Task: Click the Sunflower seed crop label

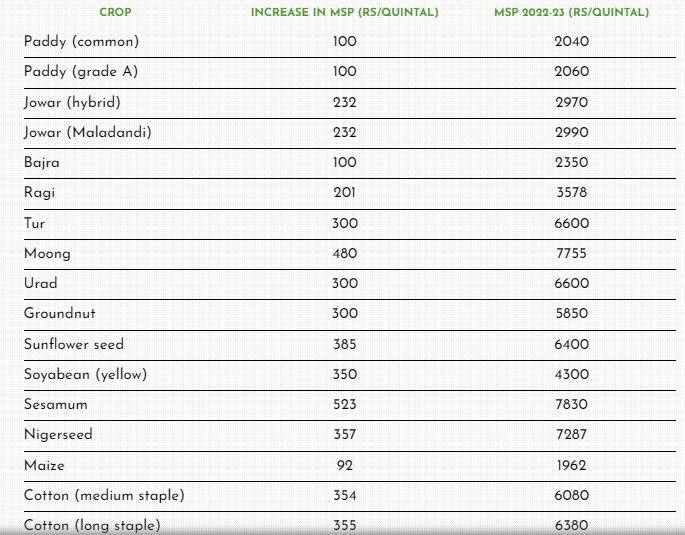Action: click(74, 344)
